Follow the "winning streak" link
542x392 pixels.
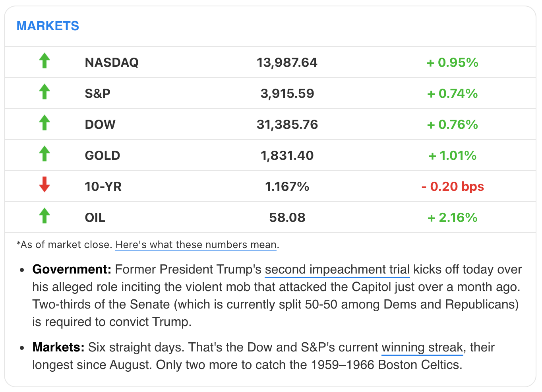click(x=422, y=347)
